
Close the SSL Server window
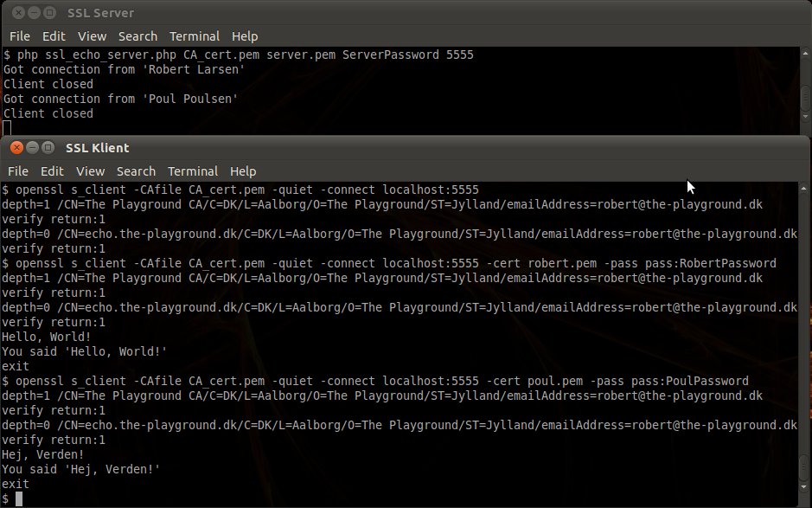pos(18,12)
